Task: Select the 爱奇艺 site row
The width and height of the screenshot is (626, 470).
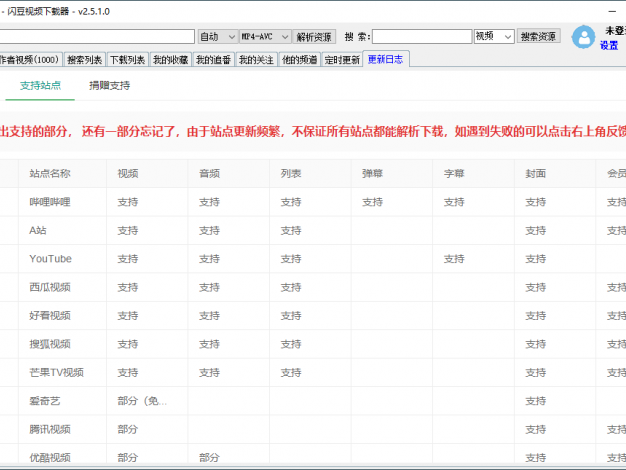Action: point(313,401)
